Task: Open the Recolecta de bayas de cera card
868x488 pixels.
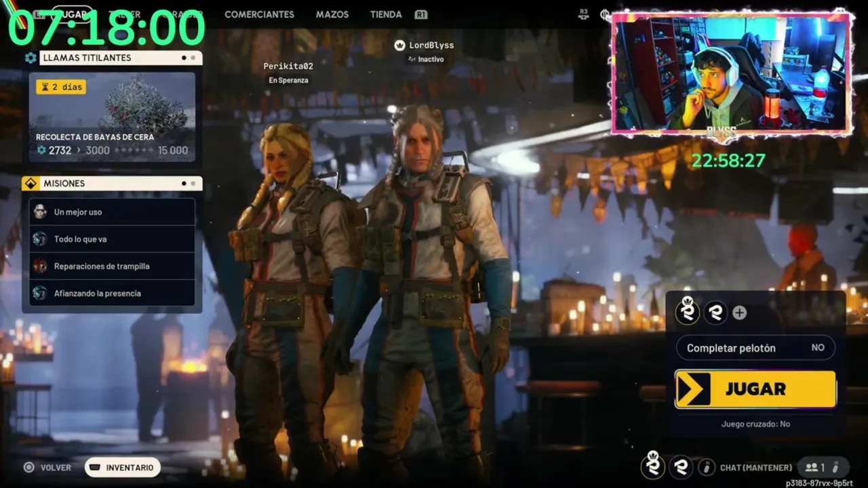Action: pyautogui.click(x=112, y=117)
